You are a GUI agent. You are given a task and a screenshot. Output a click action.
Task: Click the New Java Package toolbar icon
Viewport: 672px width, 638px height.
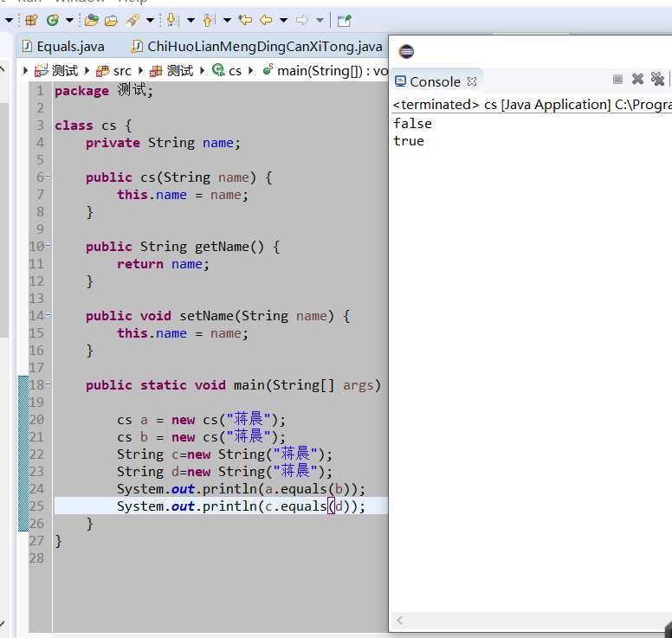[x=31, y=20]
